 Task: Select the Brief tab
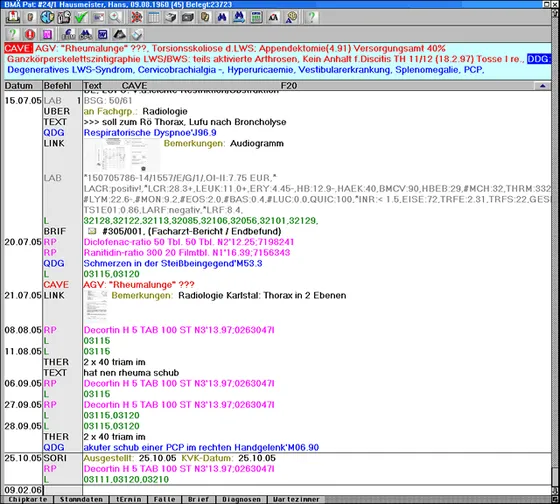198,499
